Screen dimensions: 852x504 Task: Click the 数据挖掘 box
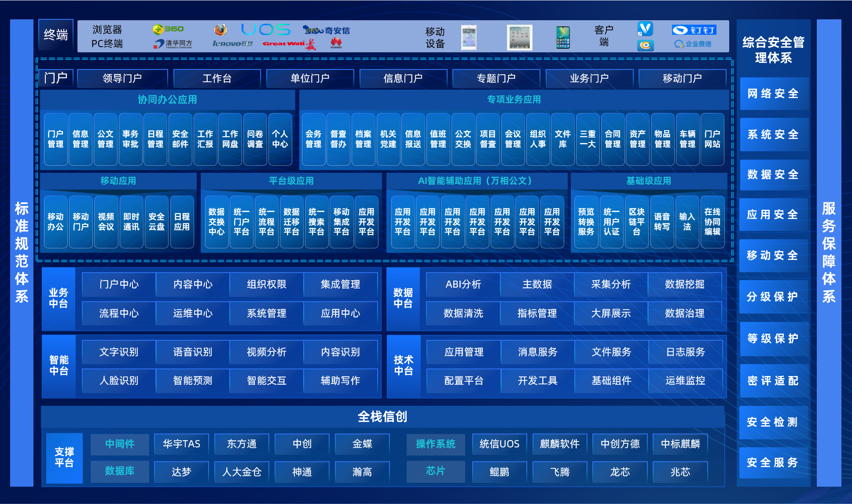(684, 285)
